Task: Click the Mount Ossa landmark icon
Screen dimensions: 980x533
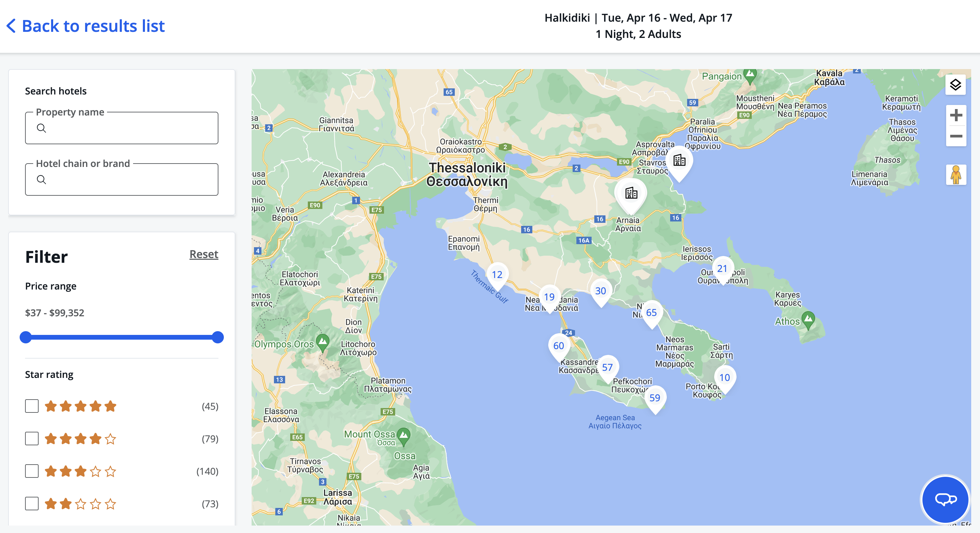Action: pyautogui.click(x=403, y=436)
